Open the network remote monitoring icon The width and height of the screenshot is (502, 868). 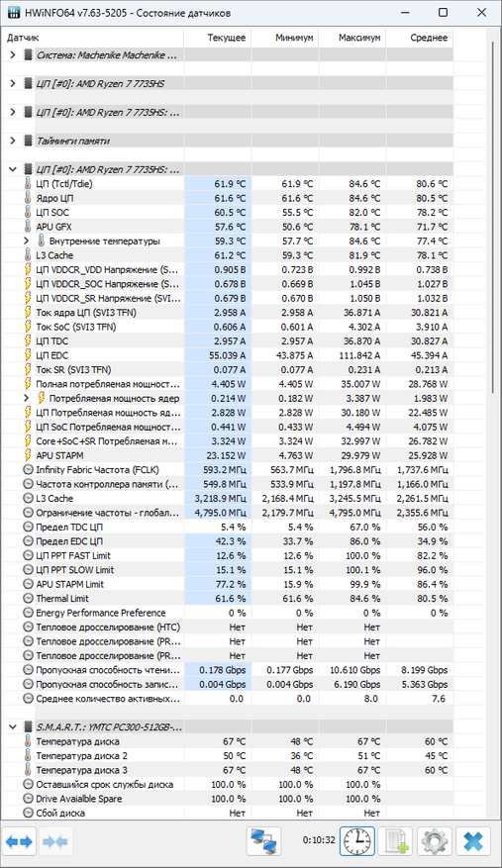pos(263,842)
